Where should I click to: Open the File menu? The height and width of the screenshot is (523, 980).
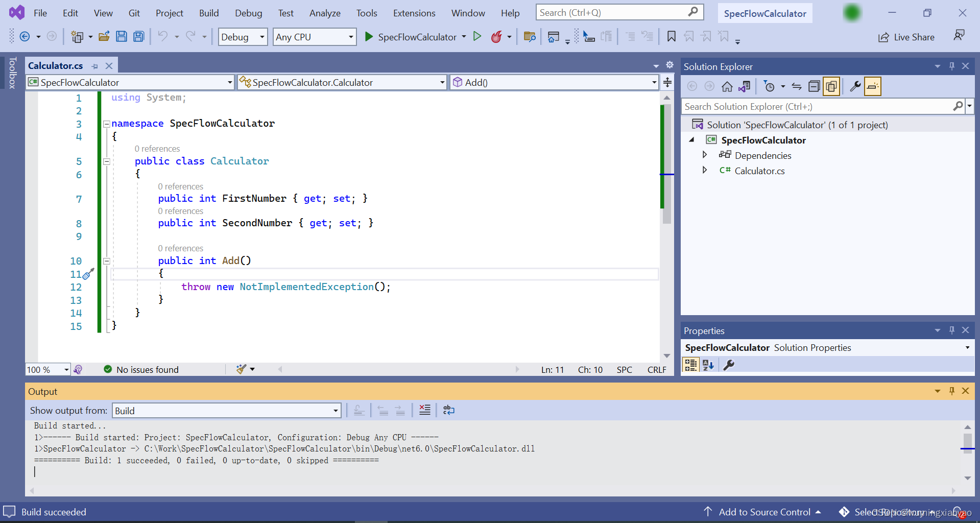[x=40, y=13]
